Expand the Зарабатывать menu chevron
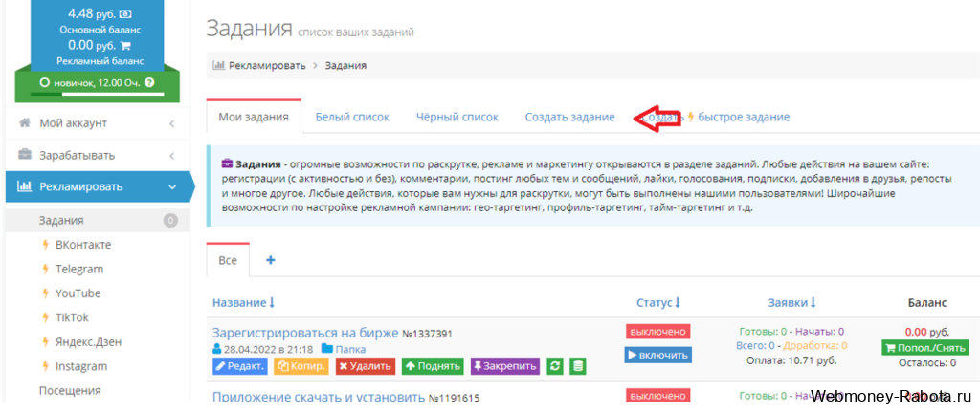Screen dimensions: 980x413 (172, 155)
